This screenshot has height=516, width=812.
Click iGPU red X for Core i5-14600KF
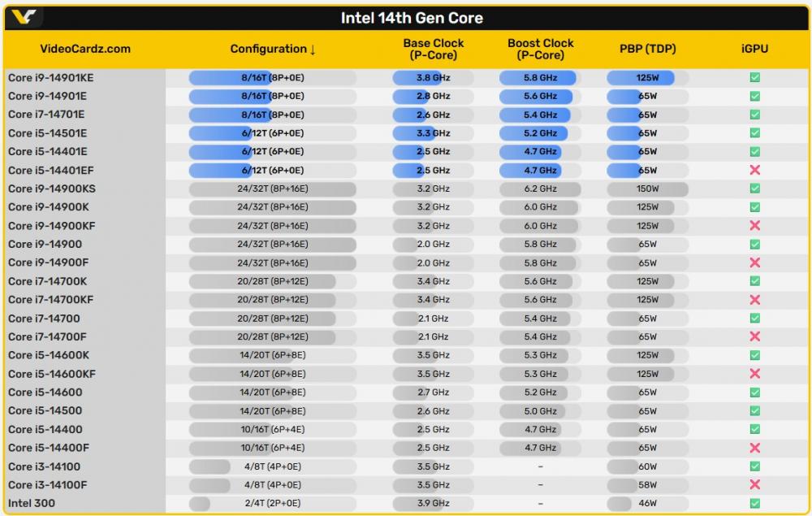point(755,374)
